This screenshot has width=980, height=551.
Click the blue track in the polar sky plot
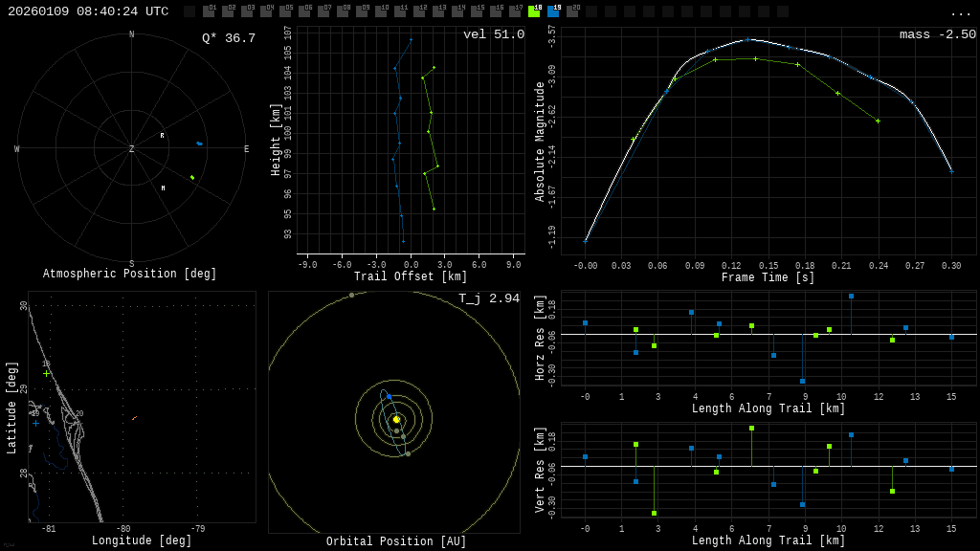click(199, 143)
